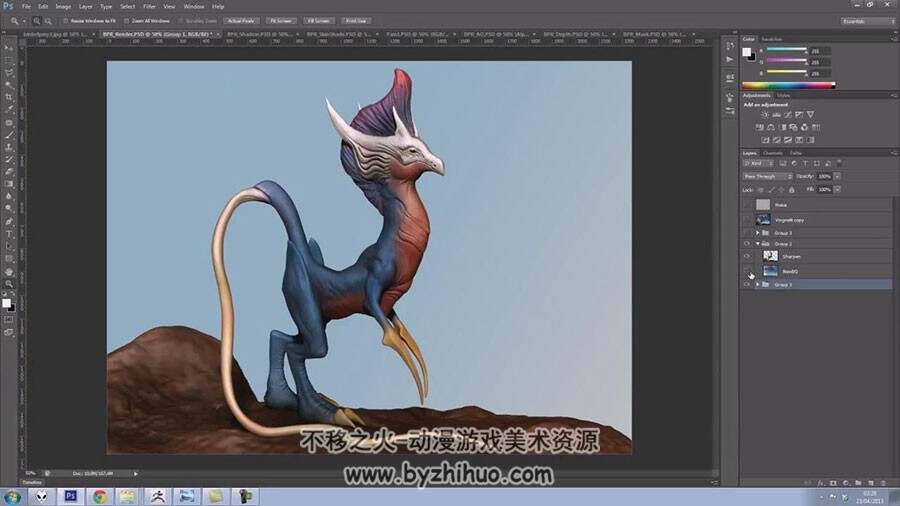This screenshot has height=506, width=900.
Task: Choose Zoom Out mode in options bar
Action: [48, 21]
